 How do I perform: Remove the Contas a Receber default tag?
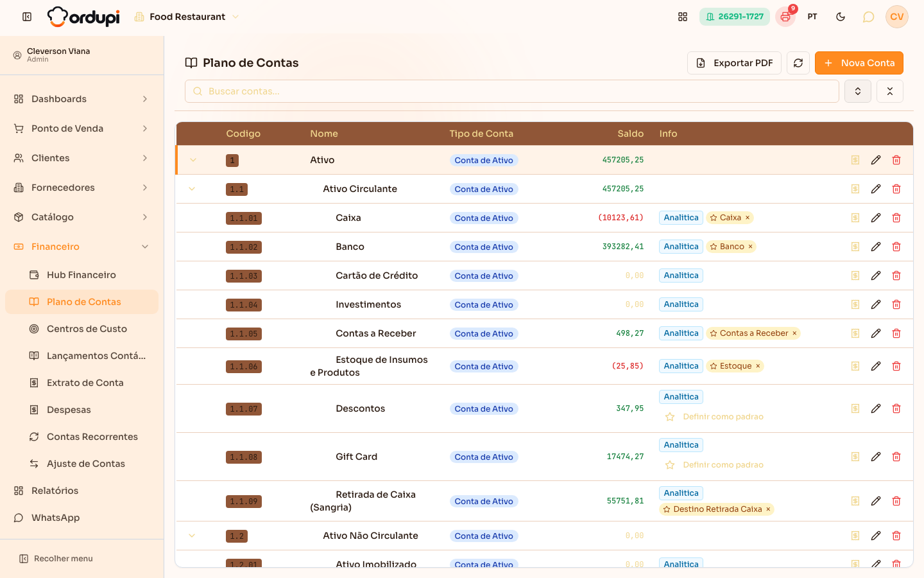point(794,333)
